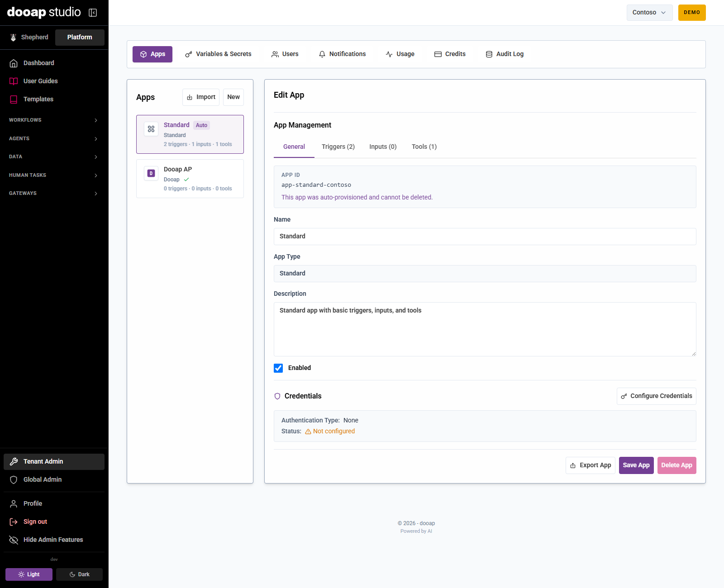The height and width of the screenshot is (588, 724).
Task: Click the Import button
Action: coord(201,97)
